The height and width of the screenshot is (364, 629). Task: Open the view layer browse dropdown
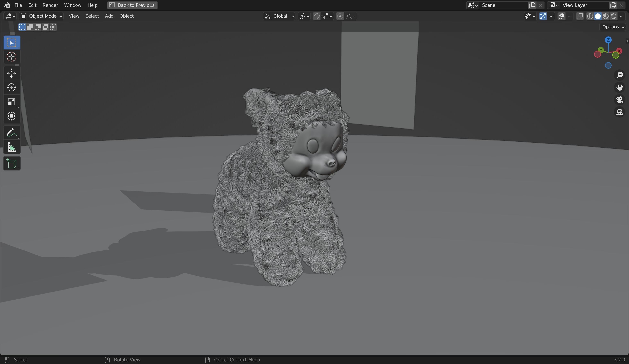pos(553,5)
